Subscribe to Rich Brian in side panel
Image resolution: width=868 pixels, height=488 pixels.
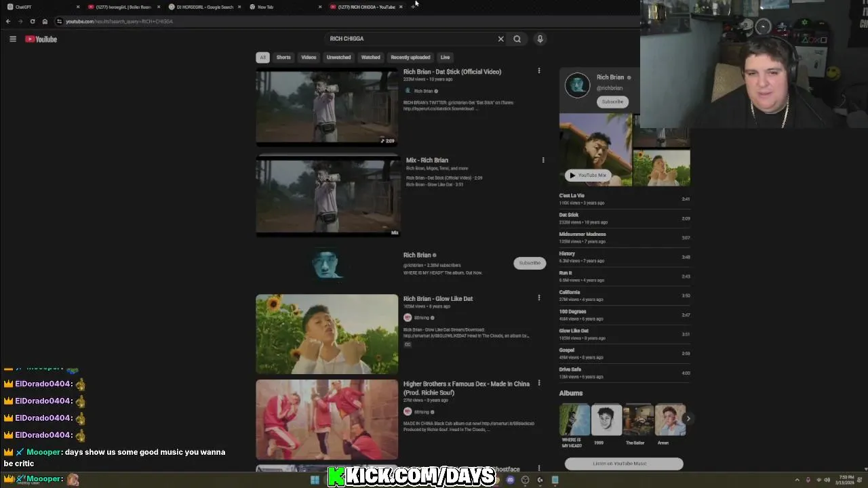tap(612, 102)
